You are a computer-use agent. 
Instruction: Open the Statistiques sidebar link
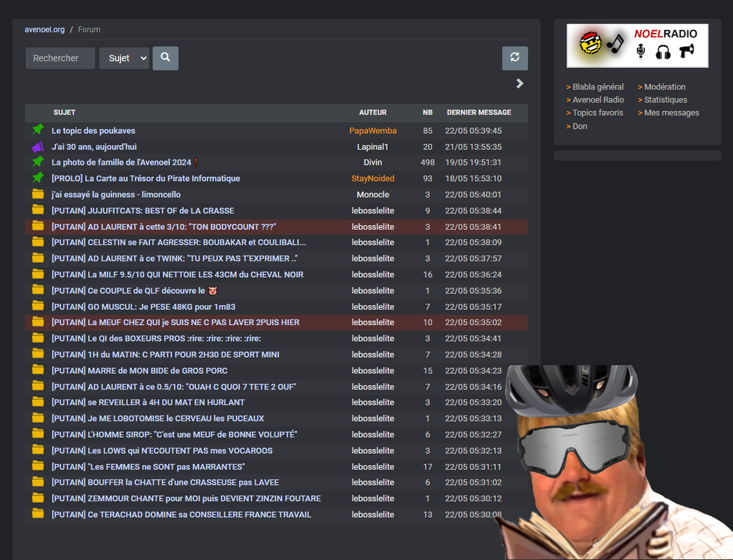(x=665, y=100)
